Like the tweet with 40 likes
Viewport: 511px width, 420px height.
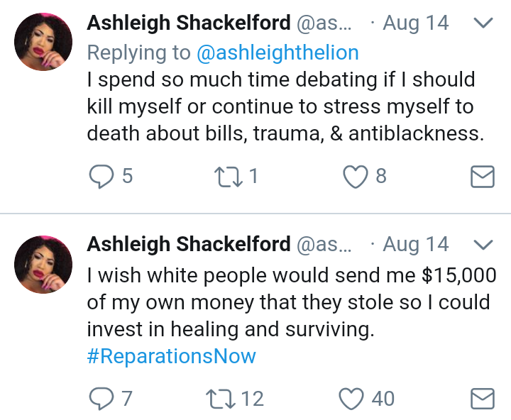point(351,398)
